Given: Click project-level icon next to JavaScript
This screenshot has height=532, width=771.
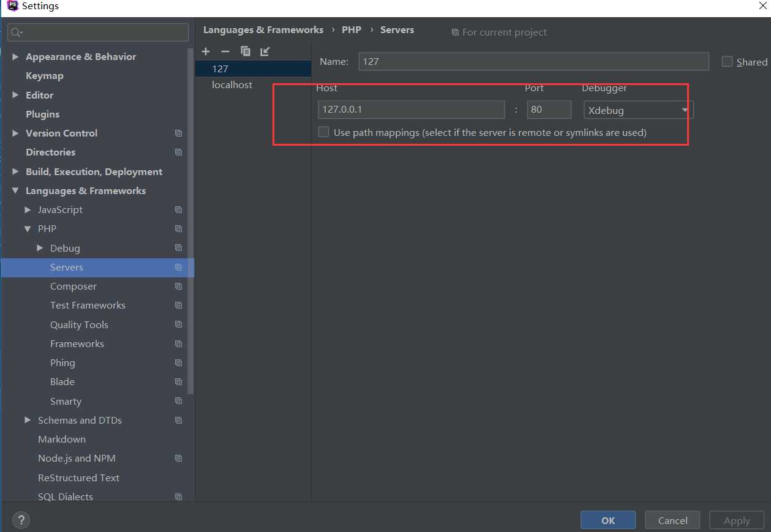Looking at the screenshot, I should tap(178, 210).
